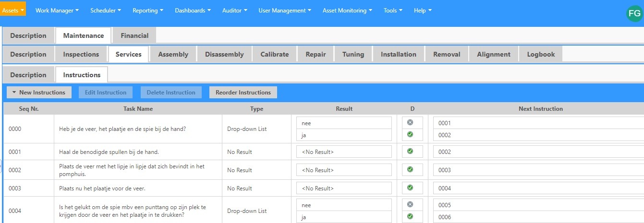This screenshot has width=644, height=223.
Task: Click Next Instruction field showing 0003
Action: click(538, 170)
